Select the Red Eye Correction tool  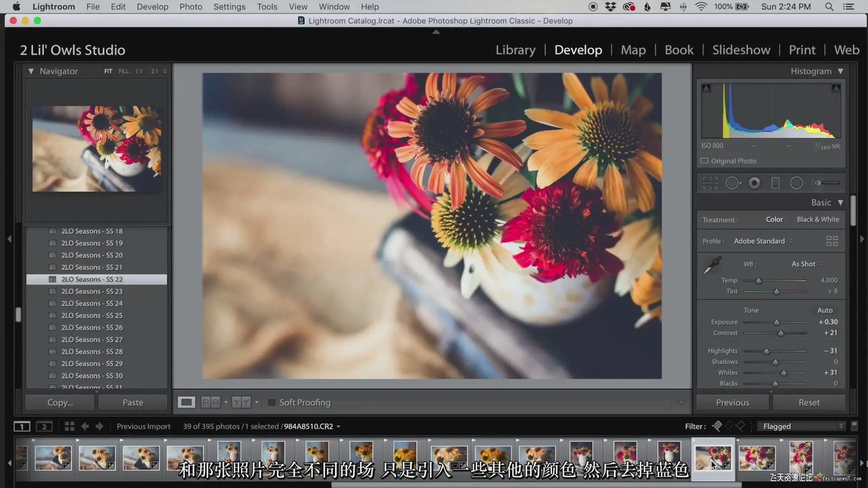(754, 183)
